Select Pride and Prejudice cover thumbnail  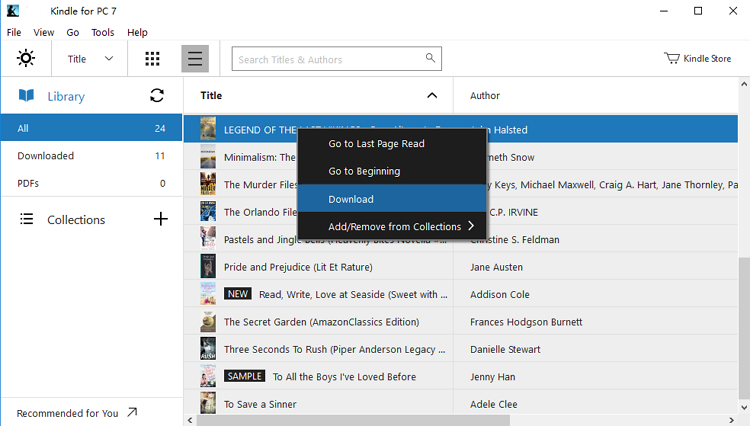[208, 266]
